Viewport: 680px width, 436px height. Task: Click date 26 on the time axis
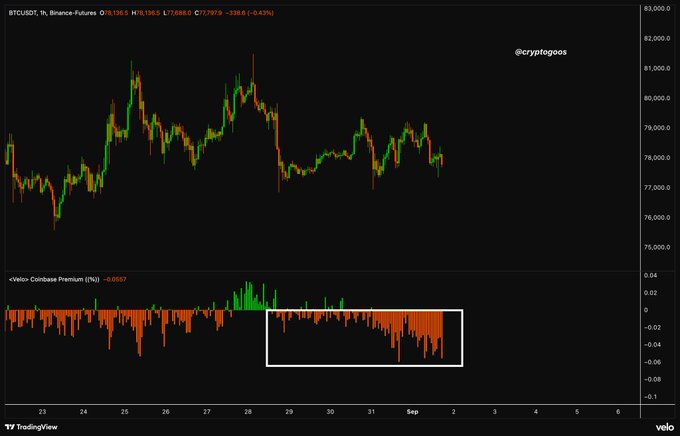coord(166,412)
